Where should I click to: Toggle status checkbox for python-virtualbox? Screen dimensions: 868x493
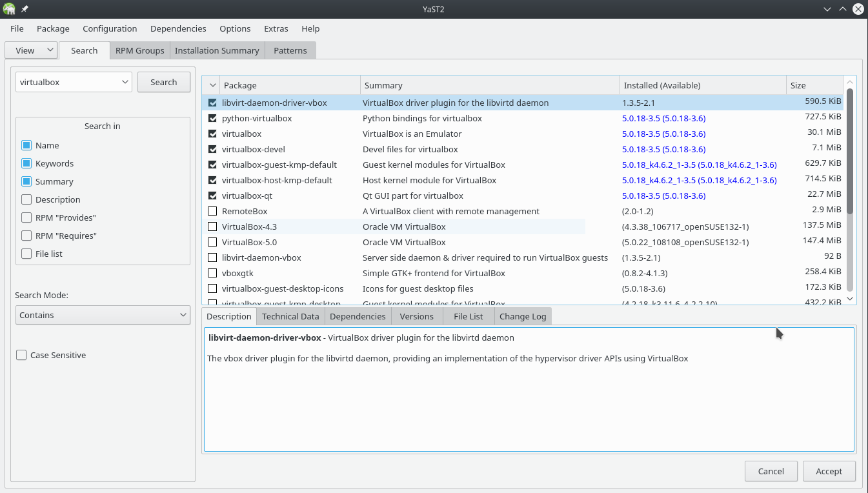(x=212, y=118)
